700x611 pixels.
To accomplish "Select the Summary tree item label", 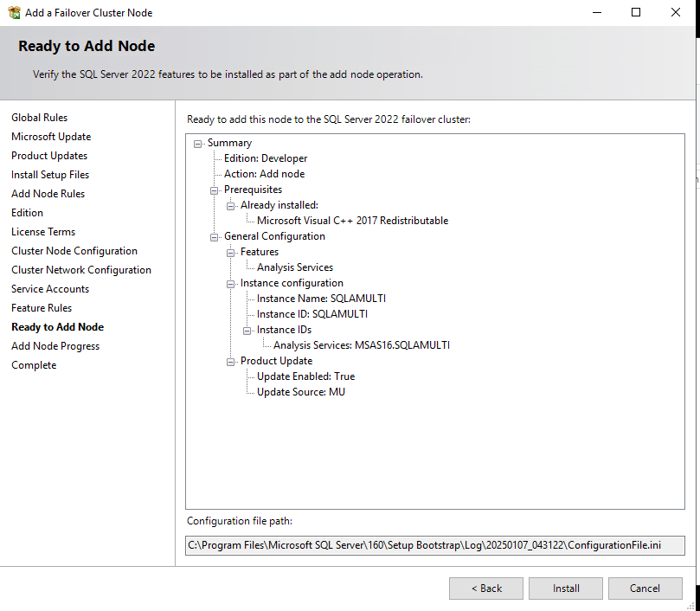I will tap(229, 143).
